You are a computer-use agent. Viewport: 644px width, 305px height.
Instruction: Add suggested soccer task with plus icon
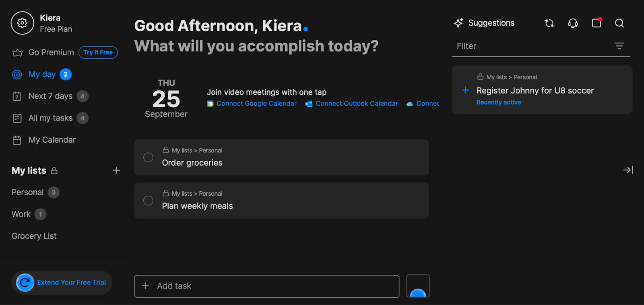point(465,90)
